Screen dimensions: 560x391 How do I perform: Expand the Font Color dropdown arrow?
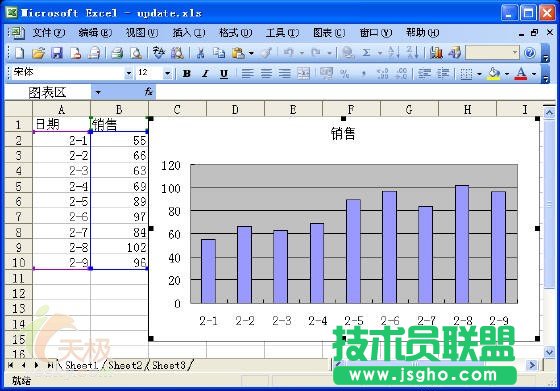coord(534,74)
